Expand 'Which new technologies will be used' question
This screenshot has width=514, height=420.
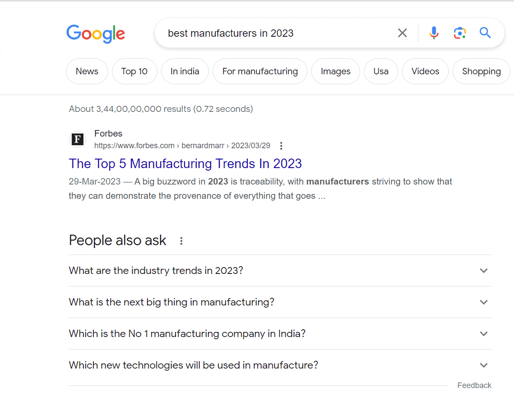pos(280,365)
